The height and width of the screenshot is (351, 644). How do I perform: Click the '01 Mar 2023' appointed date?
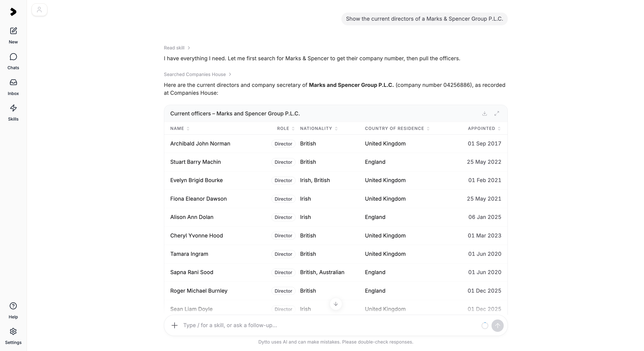pos(484,236)
